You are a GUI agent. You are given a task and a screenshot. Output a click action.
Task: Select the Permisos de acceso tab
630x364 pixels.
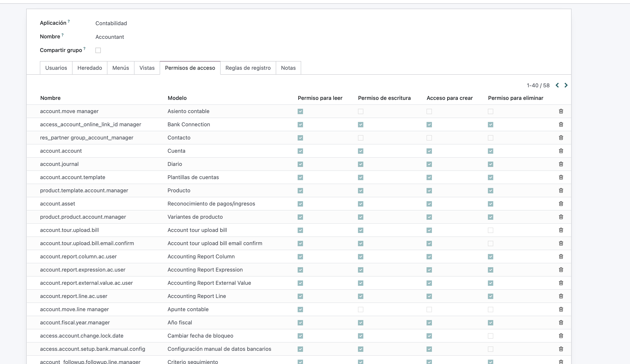190,68
